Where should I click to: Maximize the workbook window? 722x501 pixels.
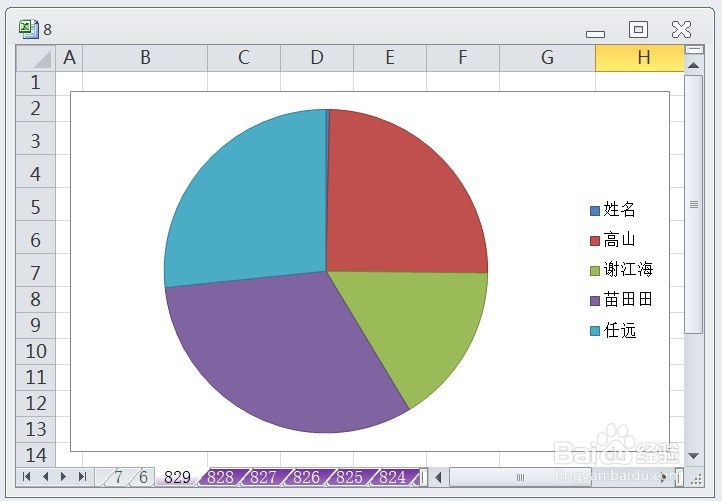(x=638, y=29)
